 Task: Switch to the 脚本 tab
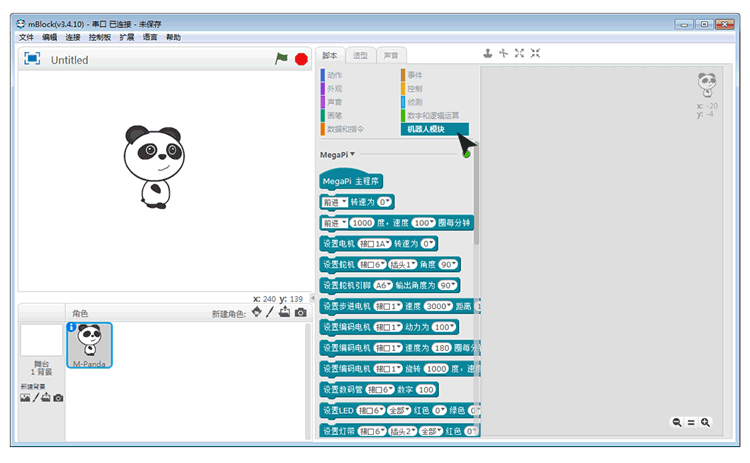(330, 55)
